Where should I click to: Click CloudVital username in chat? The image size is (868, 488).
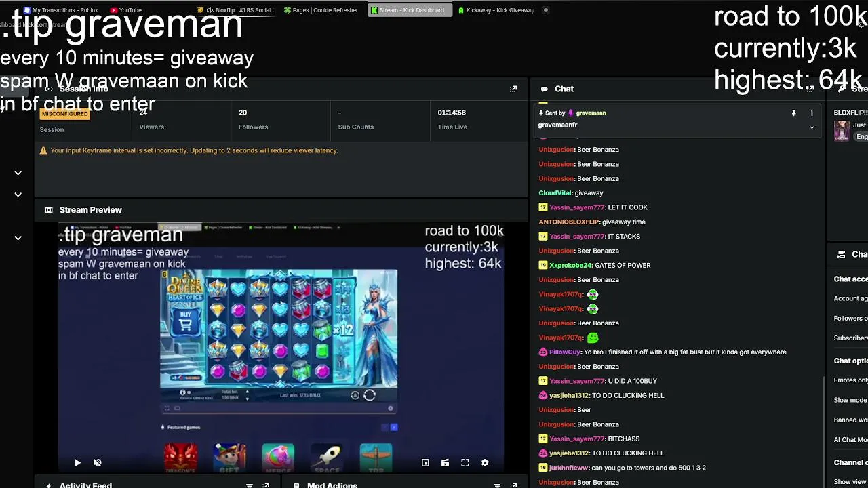[555, 193]
